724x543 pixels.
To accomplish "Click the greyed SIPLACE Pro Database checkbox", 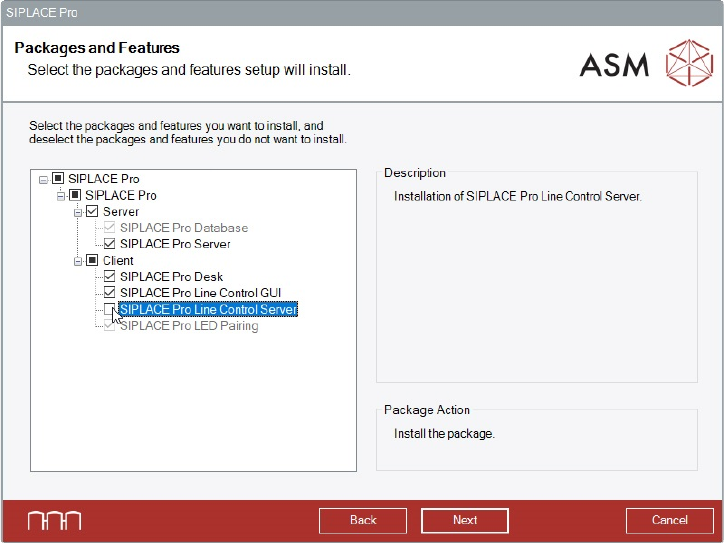I will click(x=109, y=227).
